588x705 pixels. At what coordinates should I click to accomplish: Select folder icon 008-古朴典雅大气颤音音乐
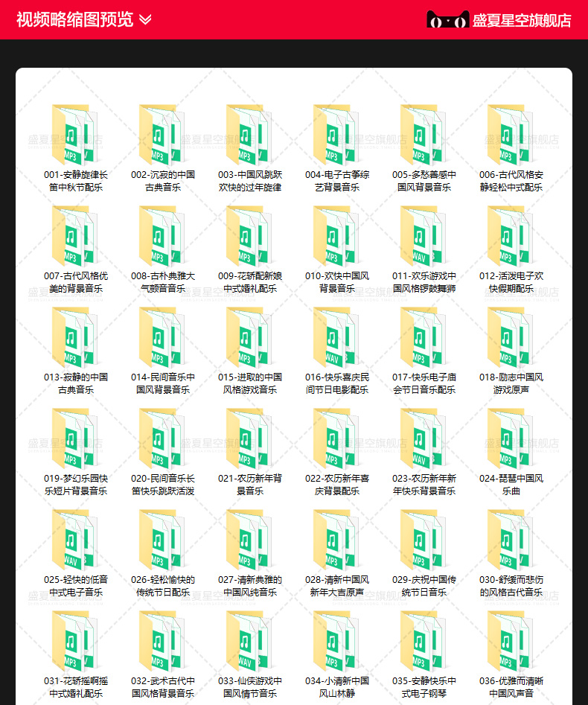162,236
